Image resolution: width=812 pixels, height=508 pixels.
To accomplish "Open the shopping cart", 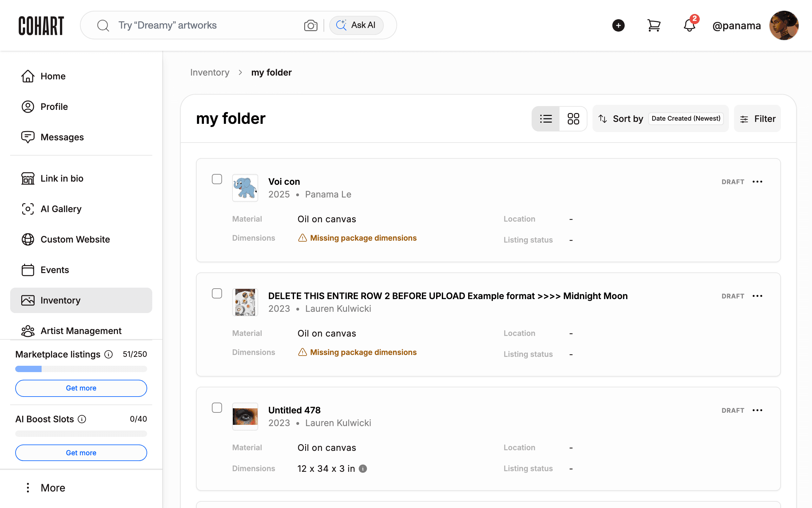I will click(654, 25).
